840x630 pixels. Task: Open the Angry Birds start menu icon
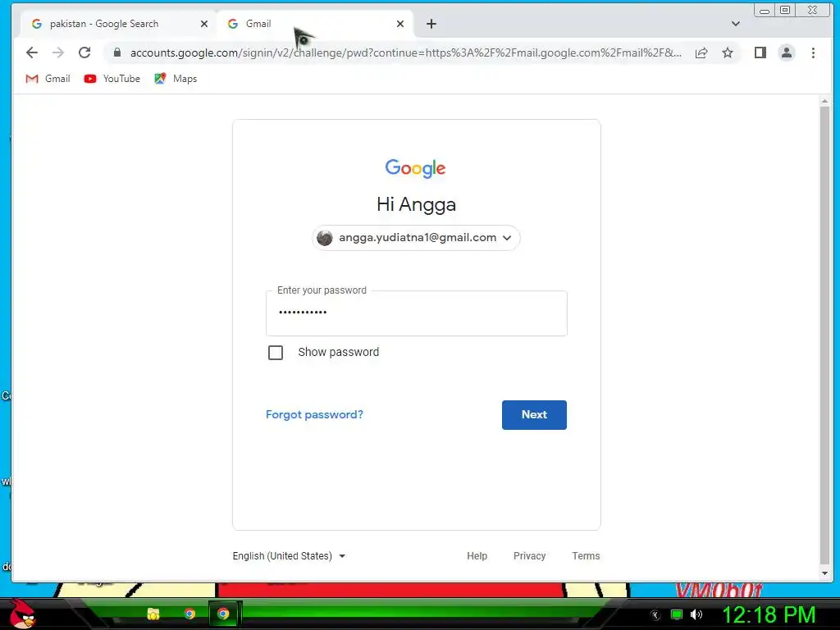pos(22,614)
